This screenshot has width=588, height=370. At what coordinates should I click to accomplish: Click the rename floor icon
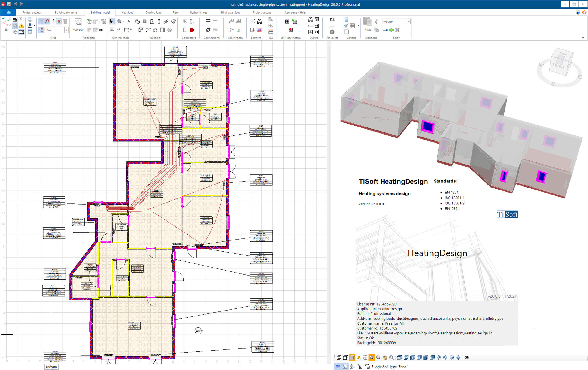tap(385, 30)
